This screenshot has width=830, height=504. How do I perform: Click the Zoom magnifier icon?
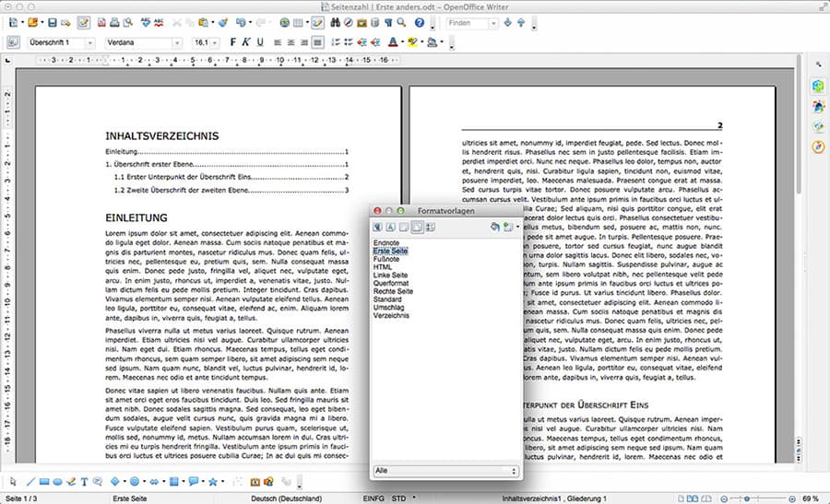point(401,23)
